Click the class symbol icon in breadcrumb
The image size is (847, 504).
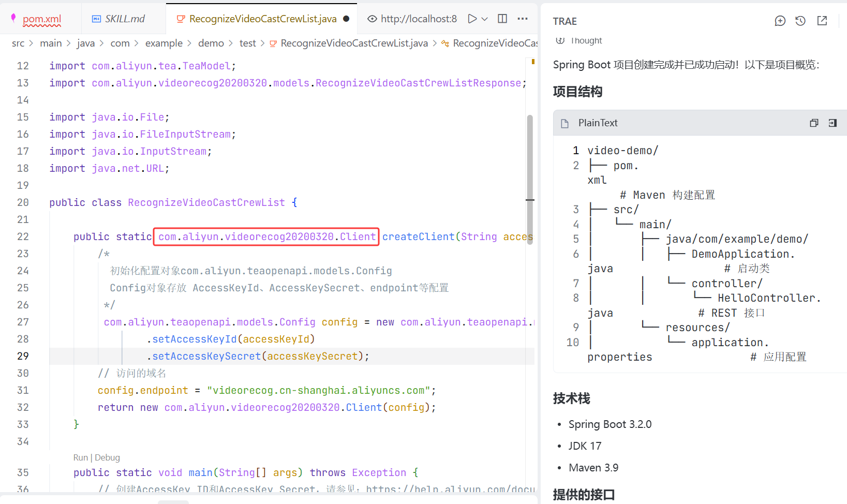pos(445,43)
